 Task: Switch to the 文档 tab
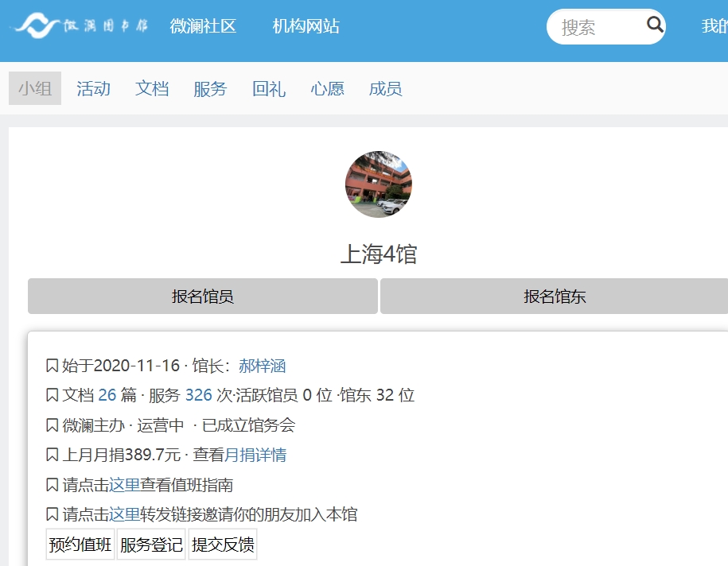point(152,88)
